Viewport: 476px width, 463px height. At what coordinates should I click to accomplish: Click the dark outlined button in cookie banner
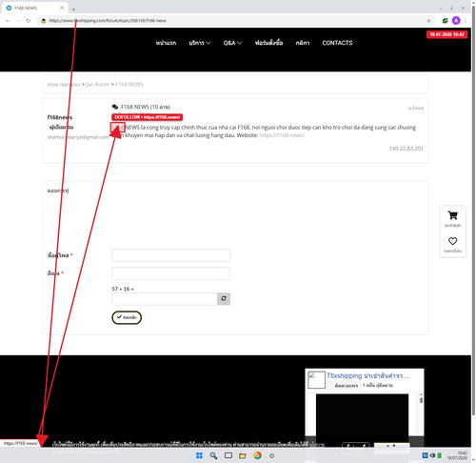coord(356,448)
